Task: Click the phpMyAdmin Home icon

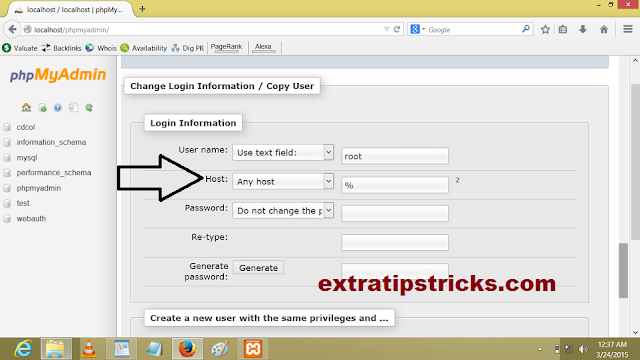Action: tap(26, 107)
